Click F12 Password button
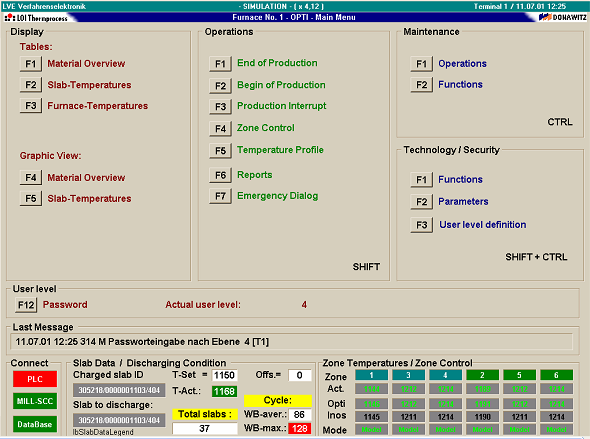Viewport: 590px width, 439px height. coord(26,305)
